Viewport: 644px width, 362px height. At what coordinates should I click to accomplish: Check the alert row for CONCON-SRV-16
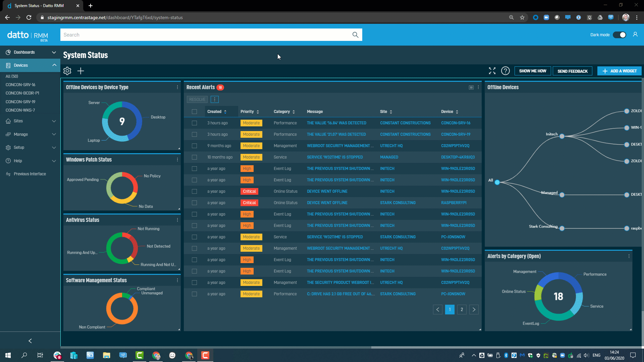pyautogui.click(x=195, y=123)
